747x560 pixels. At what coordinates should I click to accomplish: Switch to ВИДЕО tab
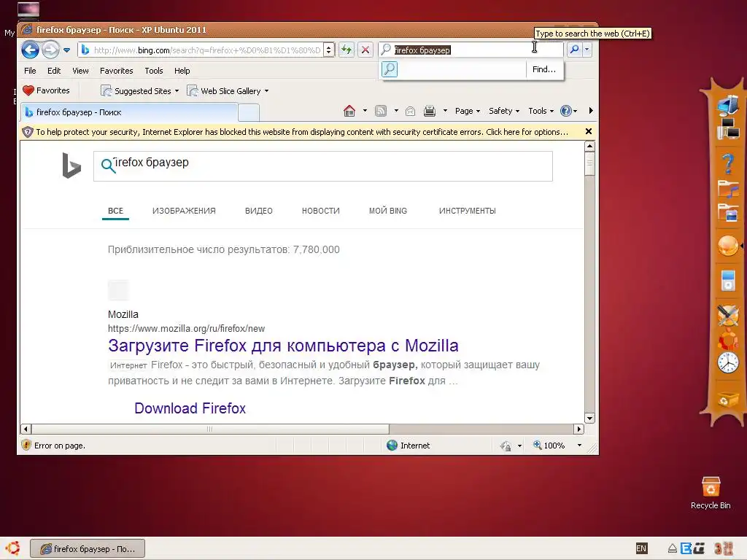point(259,211)
